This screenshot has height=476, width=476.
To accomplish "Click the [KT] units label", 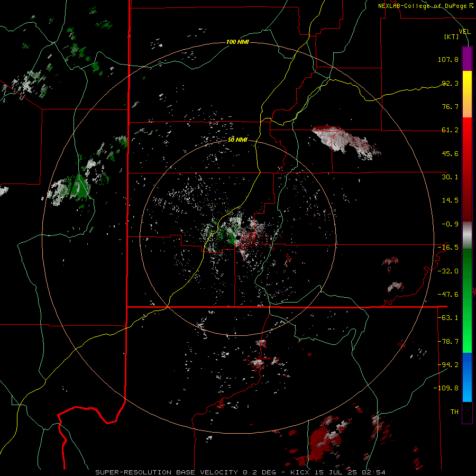I will pyautogui.click(x=452, y=36).
